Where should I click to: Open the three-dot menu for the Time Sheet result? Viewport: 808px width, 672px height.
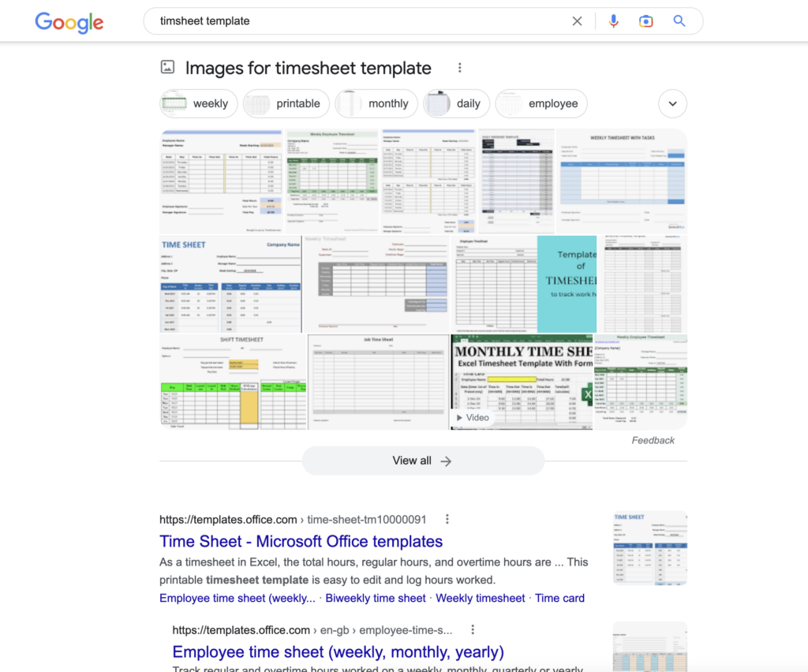point(447,519)
